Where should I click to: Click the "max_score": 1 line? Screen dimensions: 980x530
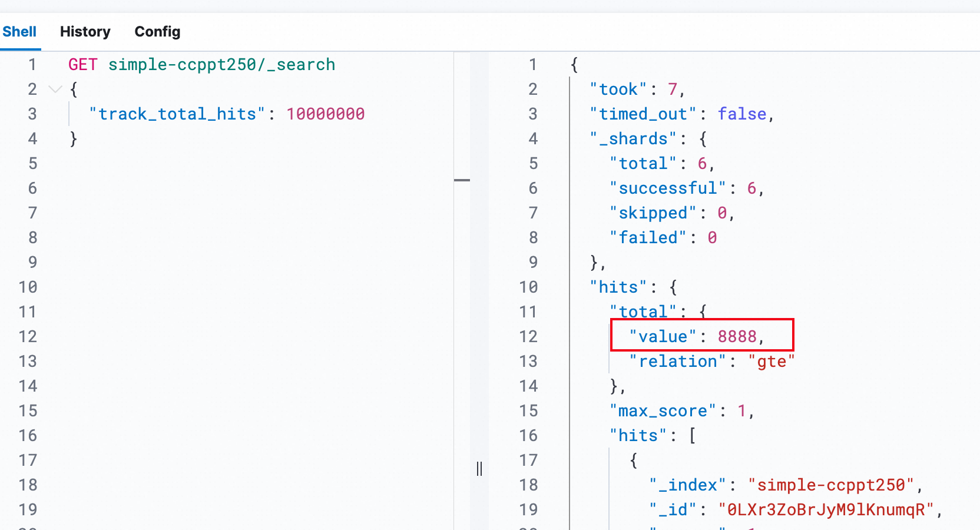(x=682, y=411)
